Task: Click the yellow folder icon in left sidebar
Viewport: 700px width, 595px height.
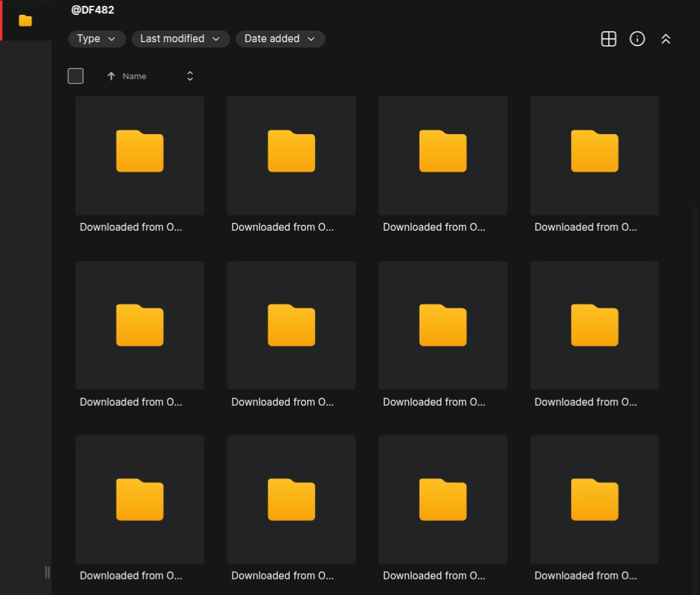Action: coord(25,21)
